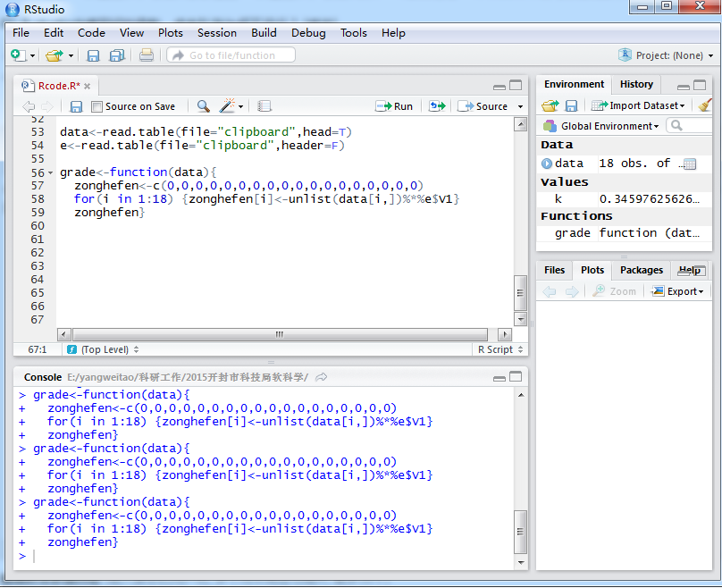
Task: Click the Go to file/function search field
Action: (x=231, y=55)
